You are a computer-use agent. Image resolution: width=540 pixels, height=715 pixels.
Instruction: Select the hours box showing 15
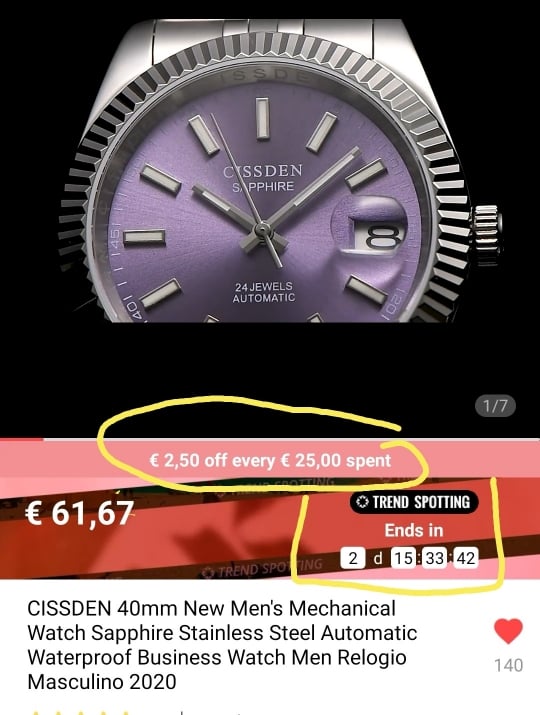point(403,558)
